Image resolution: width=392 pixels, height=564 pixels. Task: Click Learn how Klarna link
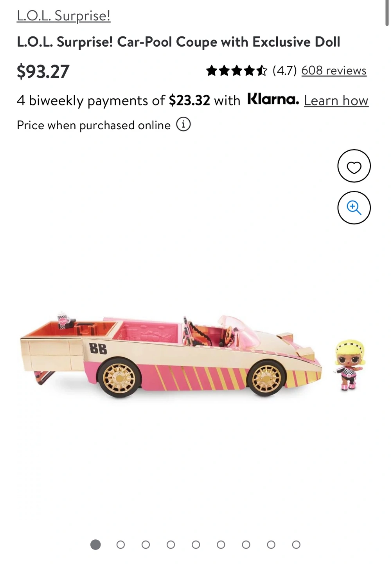click(x=336, y=101)
